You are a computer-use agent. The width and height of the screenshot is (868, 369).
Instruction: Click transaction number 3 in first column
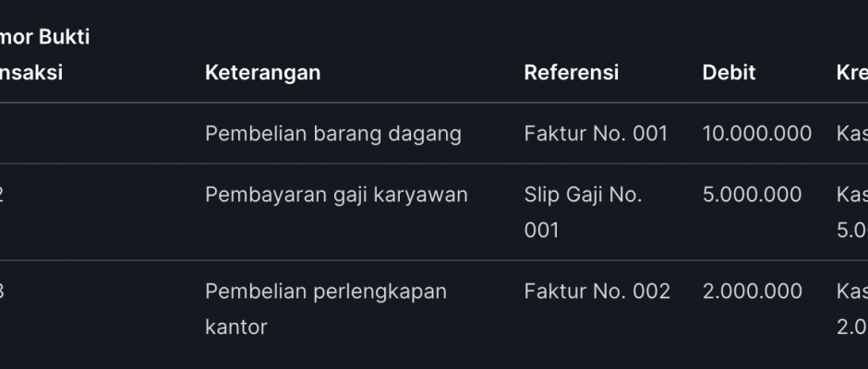point(3,292)
